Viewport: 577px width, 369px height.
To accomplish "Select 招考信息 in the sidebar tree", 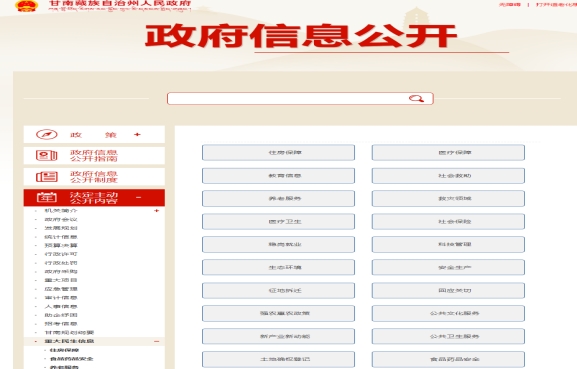I will click(x=61, y=324).
